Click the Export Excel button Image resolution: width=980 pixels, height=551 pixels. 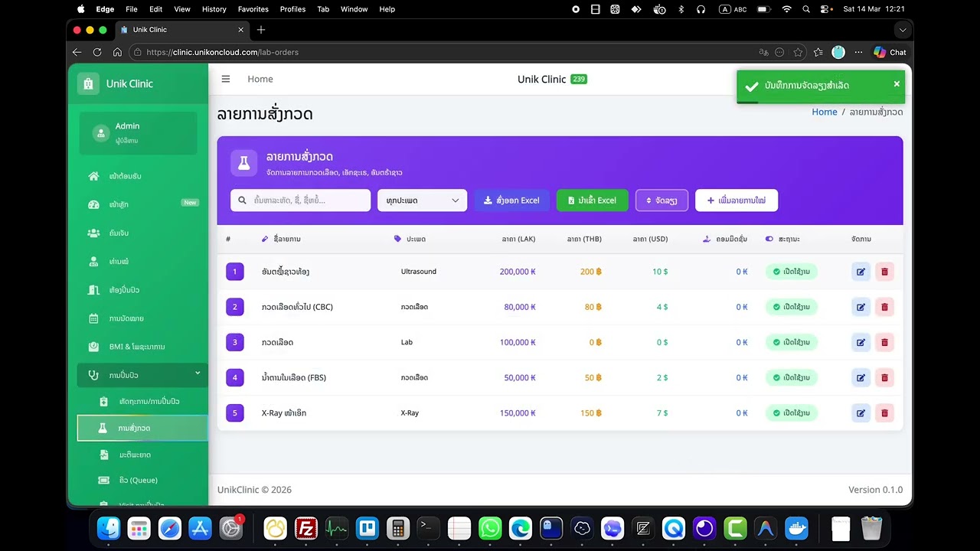(x=511, y=201)
